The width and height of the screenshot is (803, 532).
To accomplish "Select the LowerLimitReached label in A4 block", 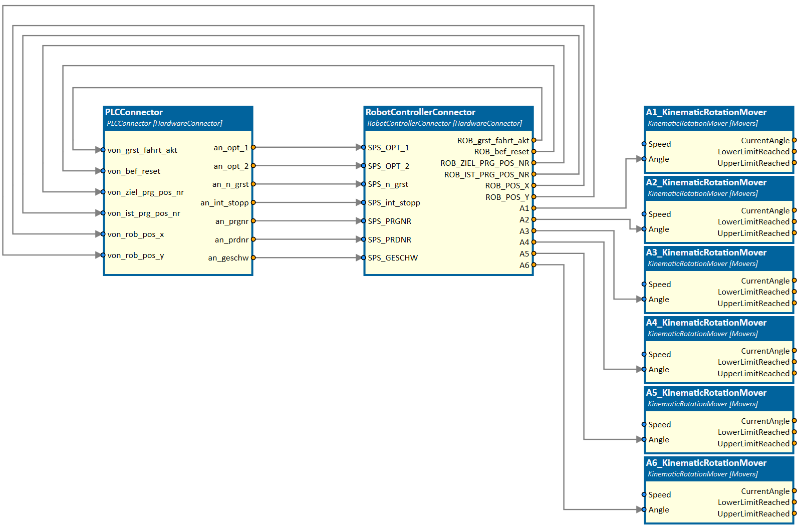I will click(x=753, y=362).
